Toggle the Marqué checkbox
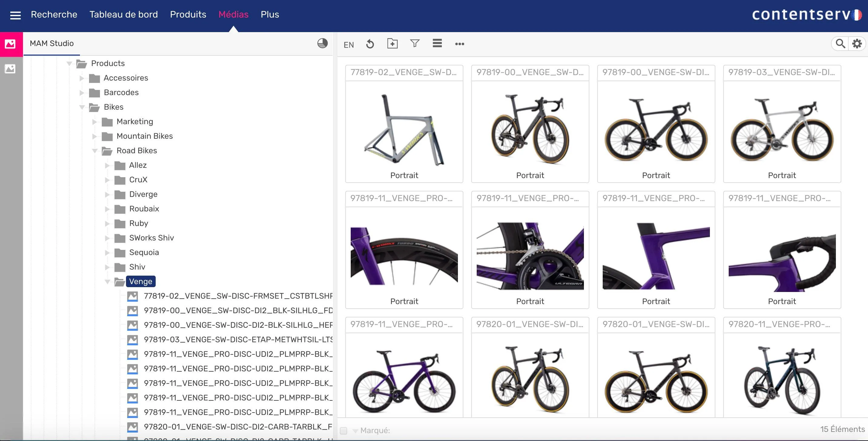 click(x=343, y=430)
